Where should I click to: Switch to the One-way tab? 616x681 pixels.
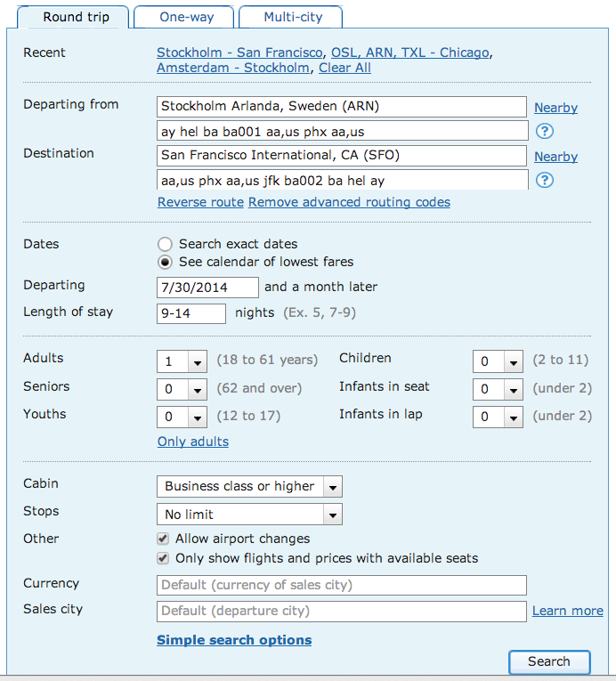pyautogui.click(x=186, y=17)
